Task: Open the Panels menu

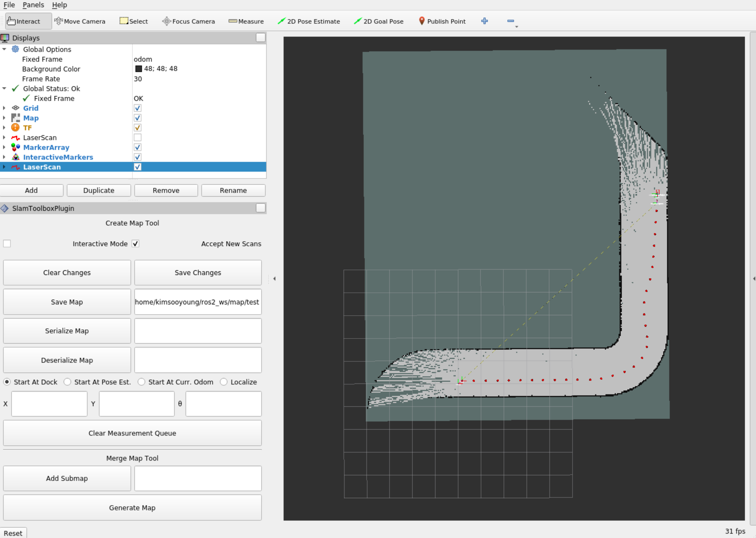Action: pyautogui.click(x=33, y=5)
